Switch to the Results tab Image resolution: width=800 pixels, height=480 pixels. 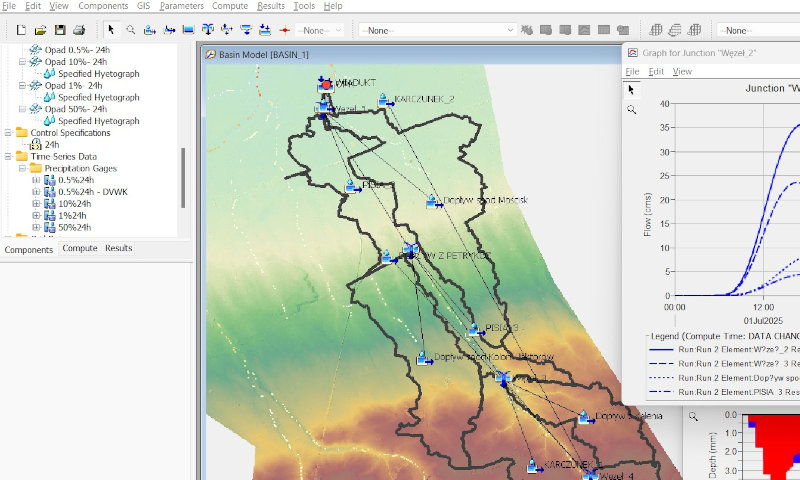click(x=118, y=249)
